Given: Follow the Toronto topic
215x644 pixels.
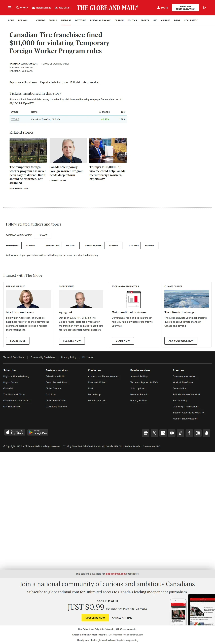Looking at the screenshot, I should 149,245.
